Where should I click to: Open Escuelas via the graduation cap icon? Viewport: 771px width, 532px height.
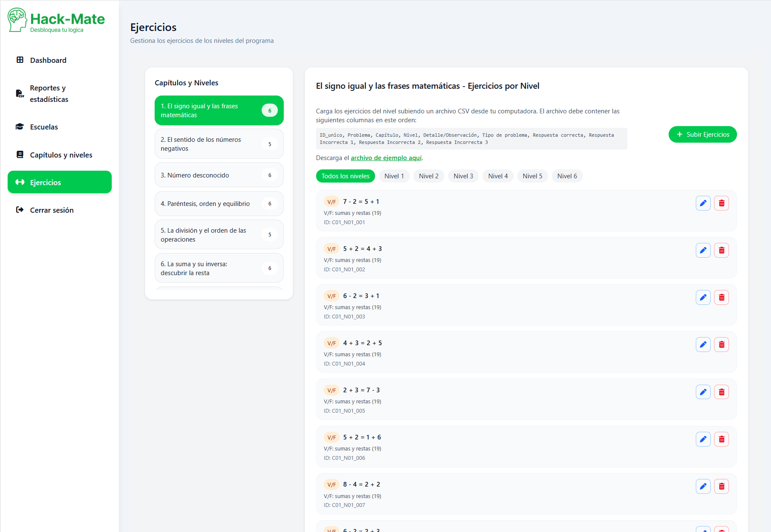coord(20,126)
